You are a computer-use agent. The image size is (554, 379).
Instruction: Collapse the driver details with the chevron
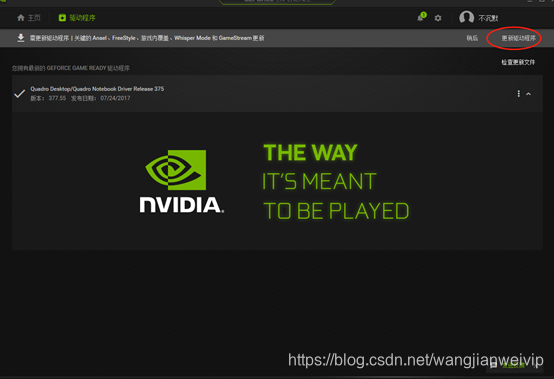529,94
